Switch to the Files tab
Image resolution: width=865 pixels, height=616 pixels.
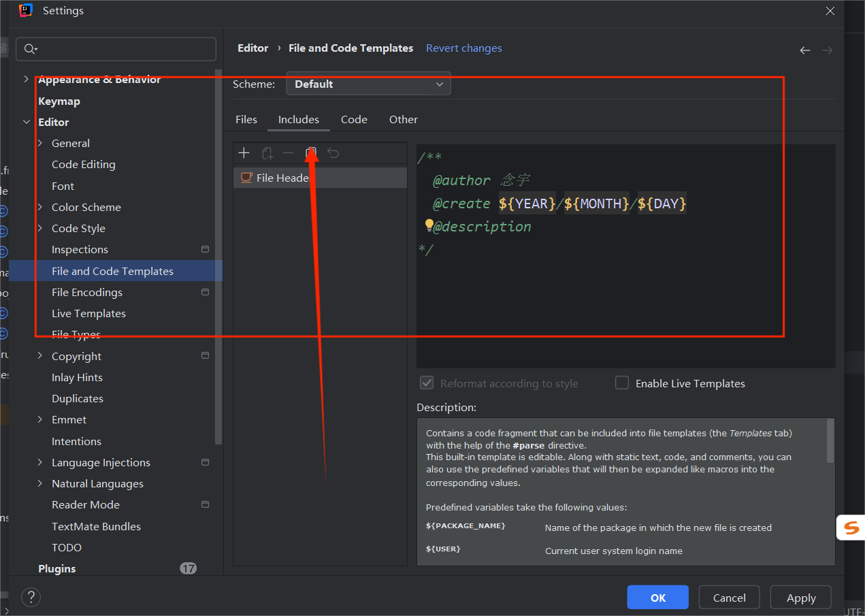pyautogui.click(x=246, y=120)
